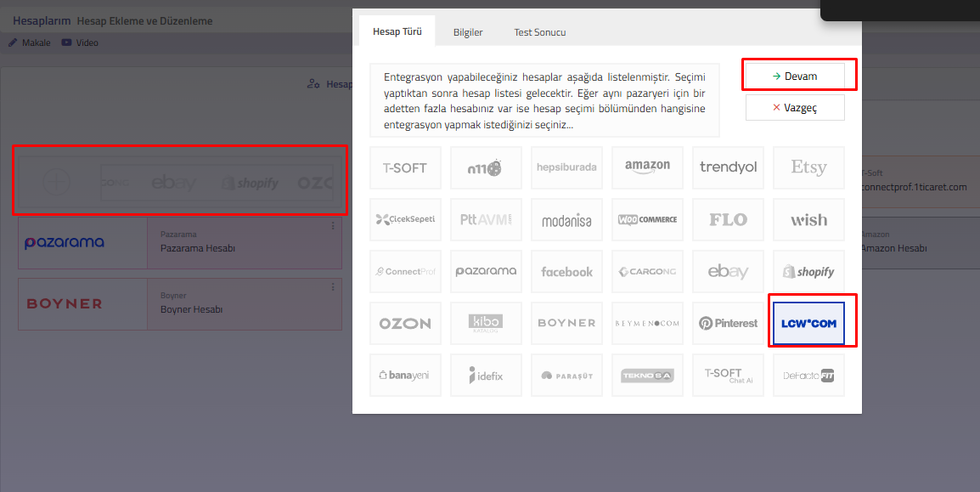Select the Boyner Hesabı card
980x492 pixels.
[180, 304]
